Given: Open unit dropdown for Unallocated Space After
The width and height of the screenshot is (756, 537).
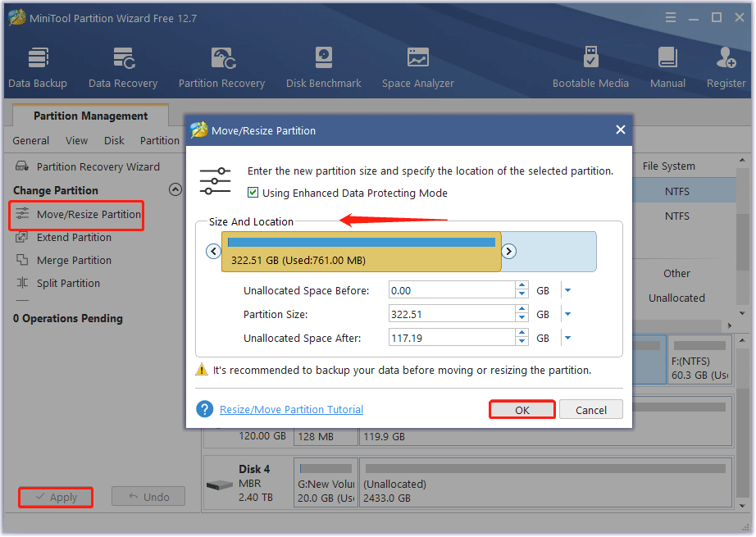Looking at the screenshot, I should (567, 338).
